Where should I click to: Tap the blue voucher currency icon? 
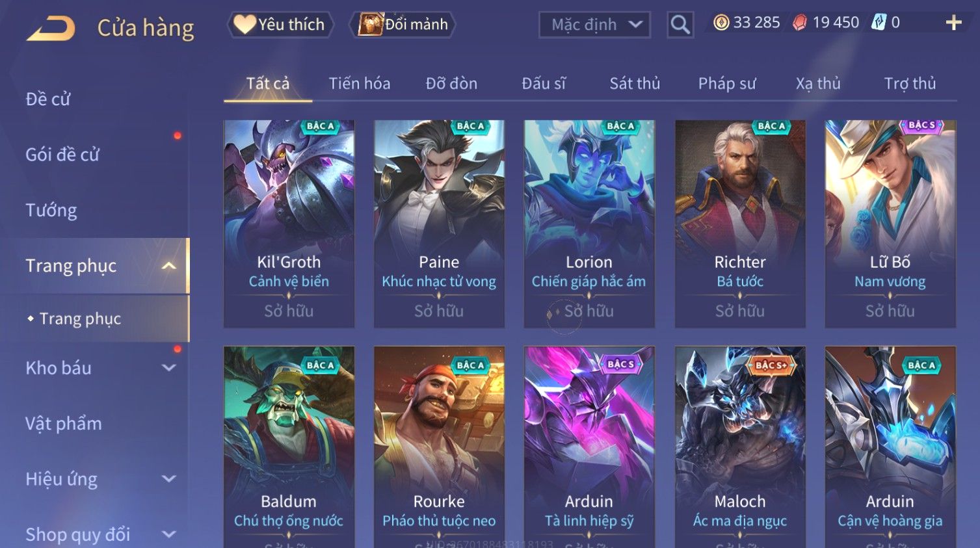pyautogui.click(x=879, y=23)
